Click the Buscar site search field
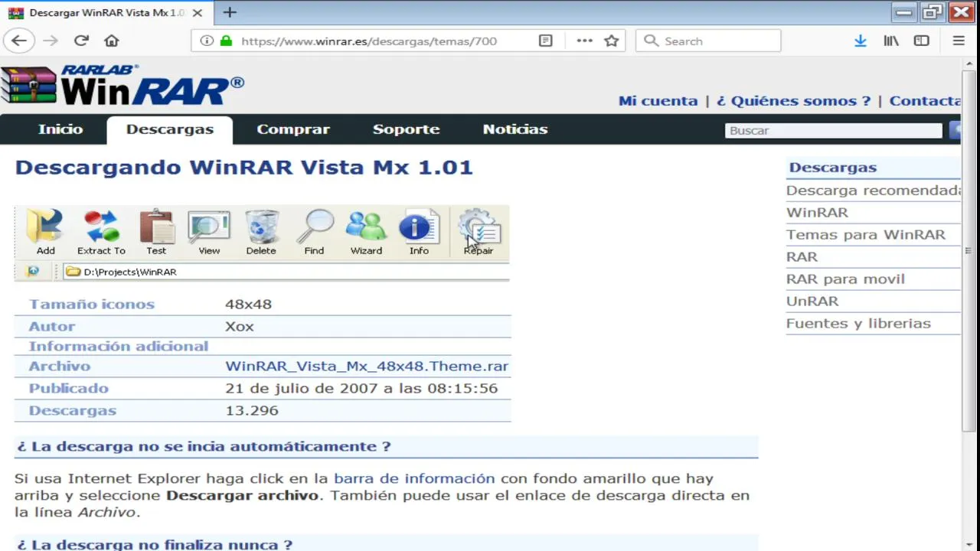980x551 pixels. tap(833, 131)
